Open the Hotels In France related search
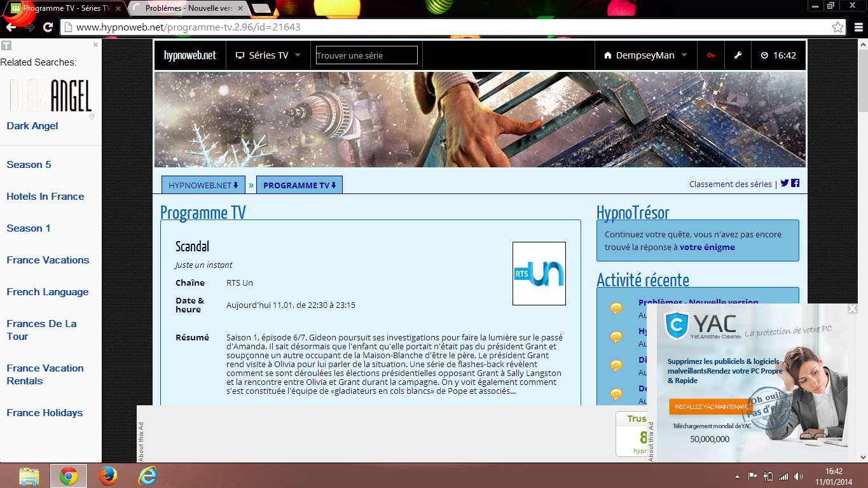 point(45,197)
